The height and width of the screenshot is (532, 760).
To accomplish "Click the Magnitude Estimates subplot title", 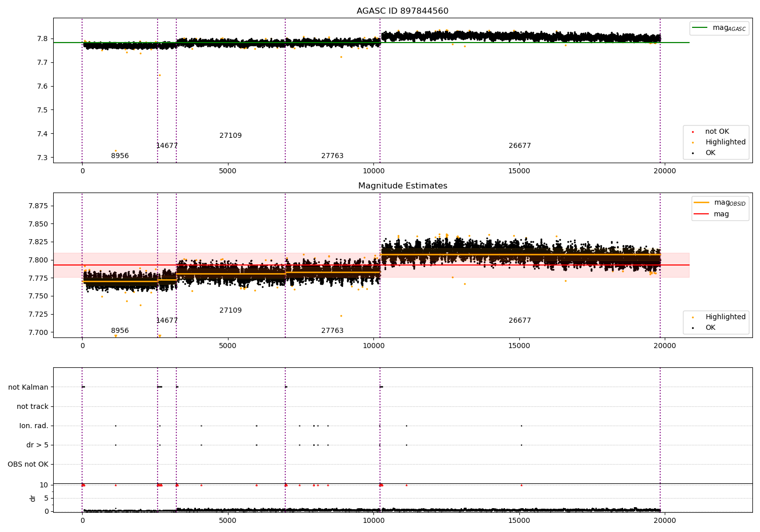I will coord(402,186).
